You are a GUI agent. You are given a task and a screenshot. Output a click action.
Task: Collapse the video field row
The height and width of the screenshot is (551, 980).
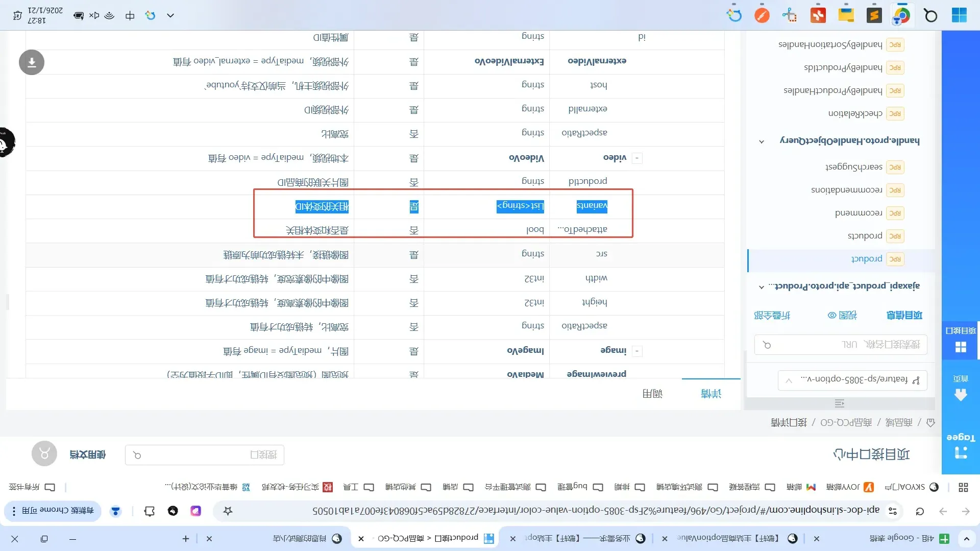(x=637, y=158)
